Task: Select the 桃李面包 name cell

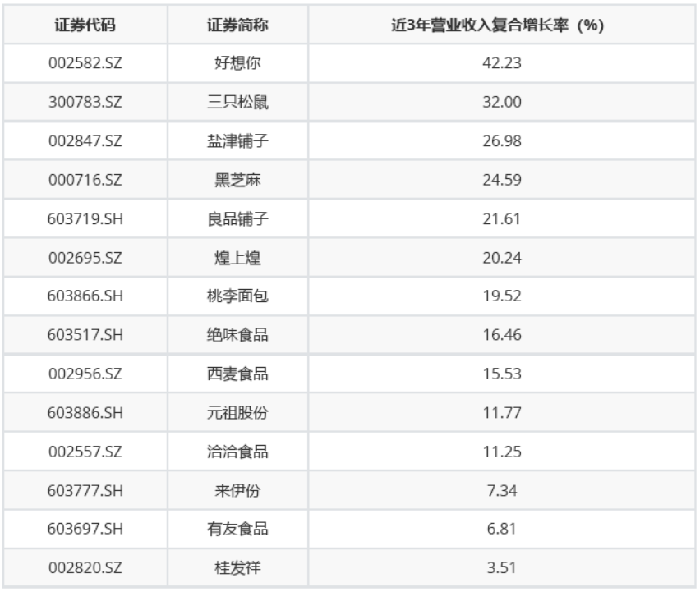Action: pyautogui.click(x=237, y=296)
